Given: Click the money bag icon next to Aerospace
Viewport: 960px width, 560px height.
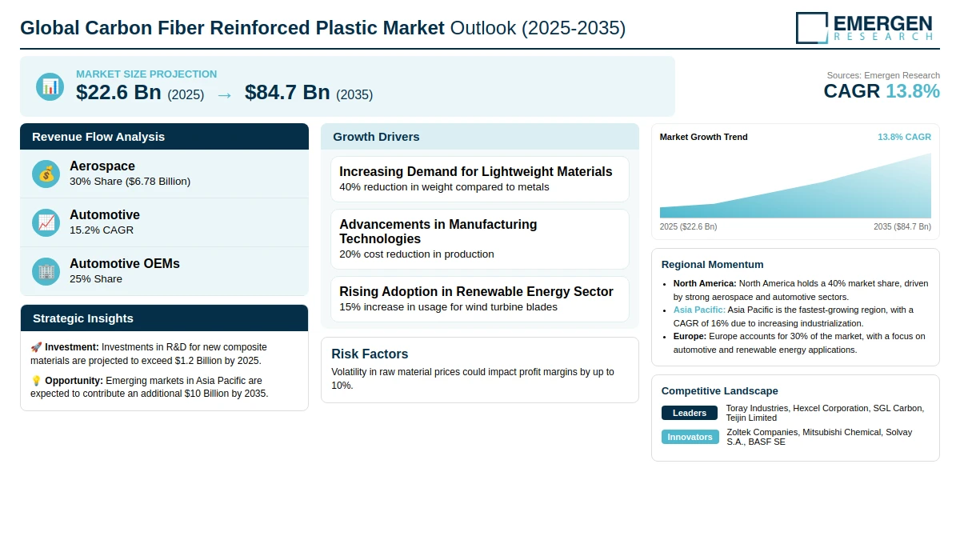Looking at the screenshot, I should (46, 174).
